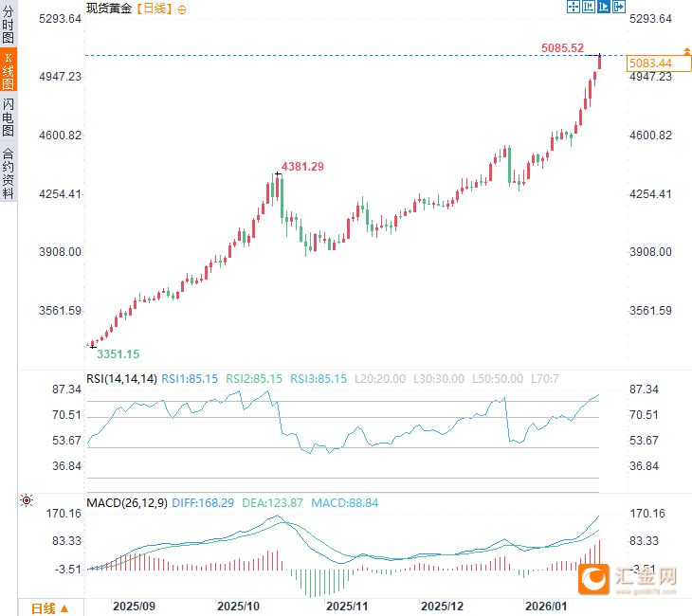
Task: Click the current price box 5083.44
Action: (659, 63)
